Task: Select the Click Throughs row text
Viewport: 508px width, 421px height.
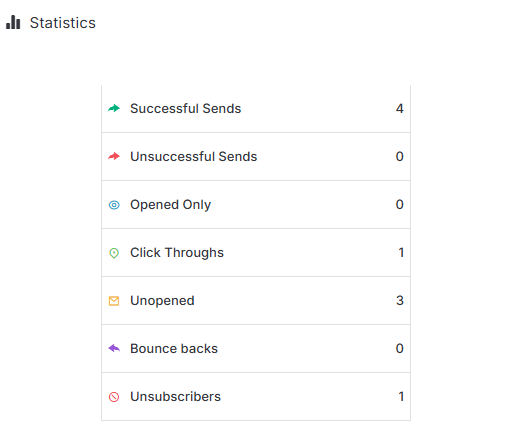Action: (x=177, y=253)
